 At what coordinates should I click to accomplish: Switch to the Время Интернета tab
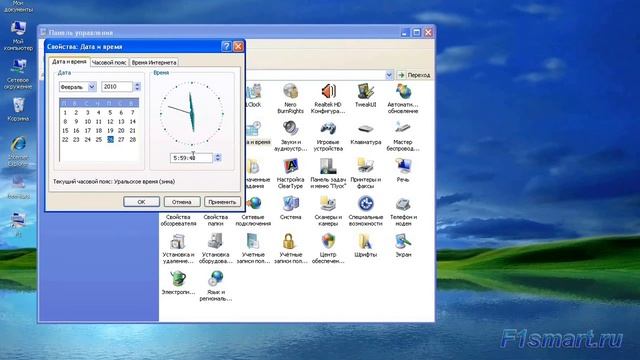(154, 62)
